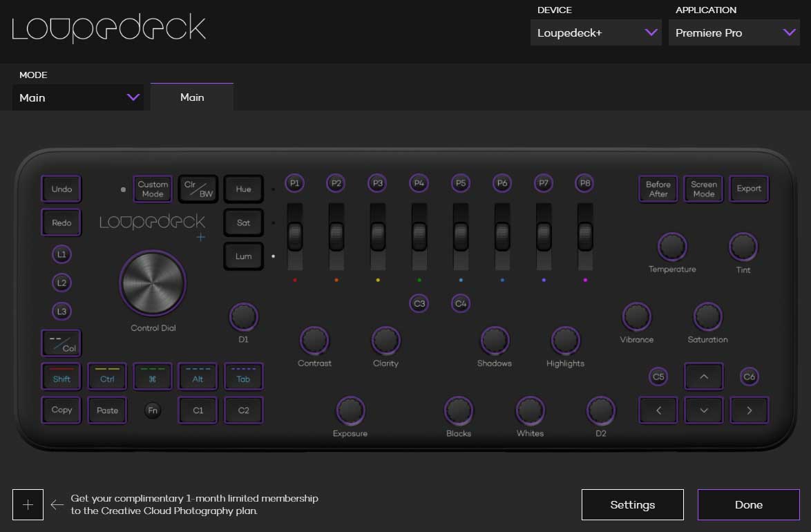Open the Mode dropdown set to Main
This screenshot has height=532, width=811.
coord(79,97)
